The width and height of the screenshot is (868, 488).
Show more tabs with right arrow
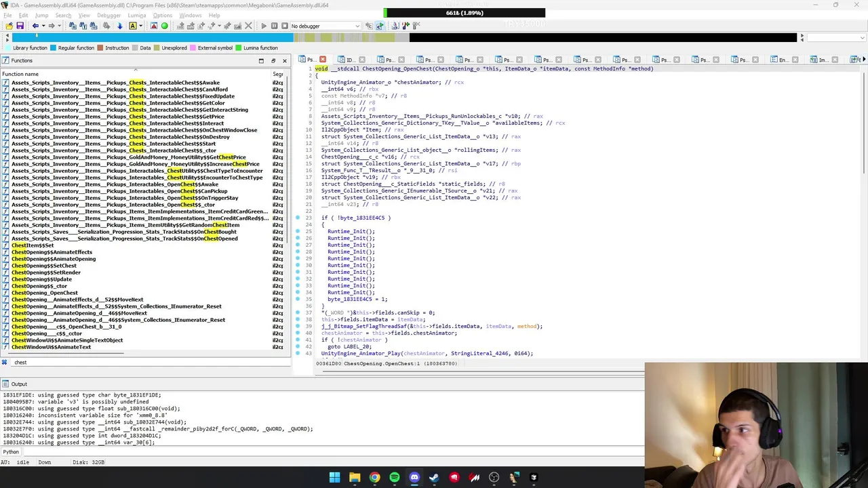(863, 60)
